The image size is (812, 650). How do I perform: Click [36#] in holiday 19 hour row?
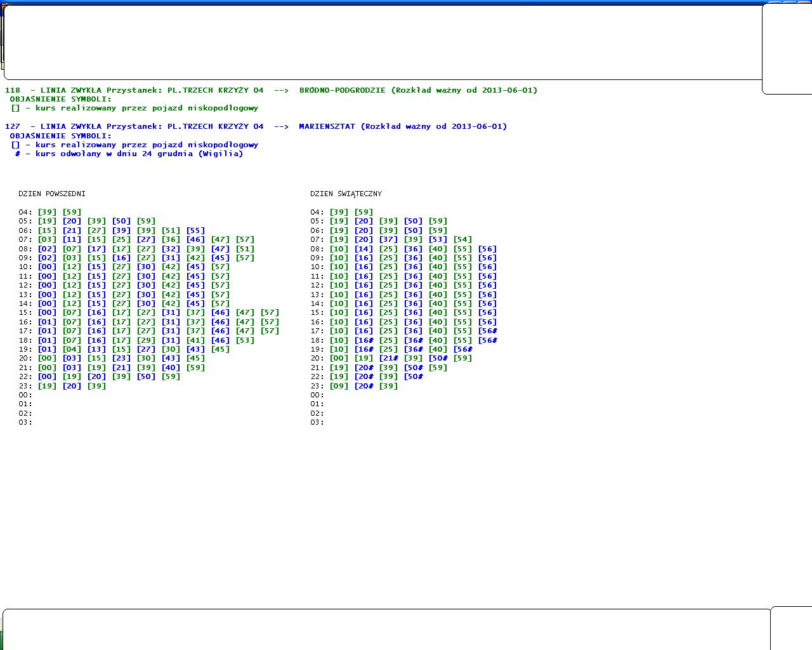[414, 349]
